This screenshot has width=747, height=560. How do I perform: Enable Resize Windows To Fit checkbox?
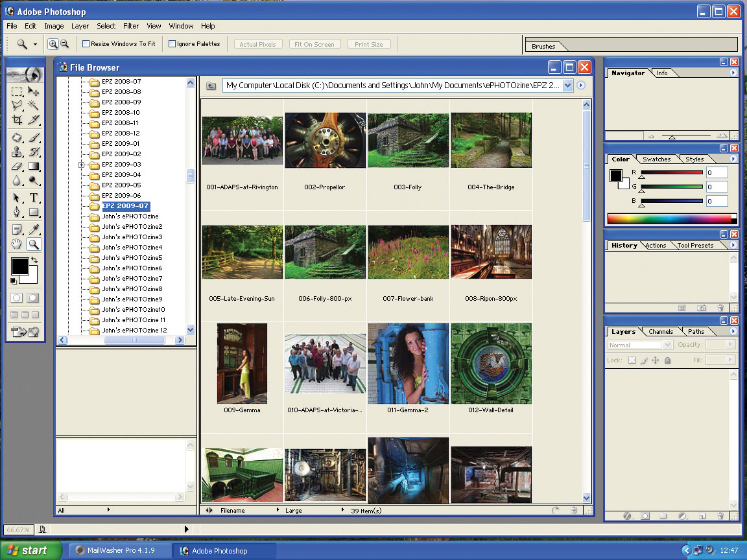[86, 44]
